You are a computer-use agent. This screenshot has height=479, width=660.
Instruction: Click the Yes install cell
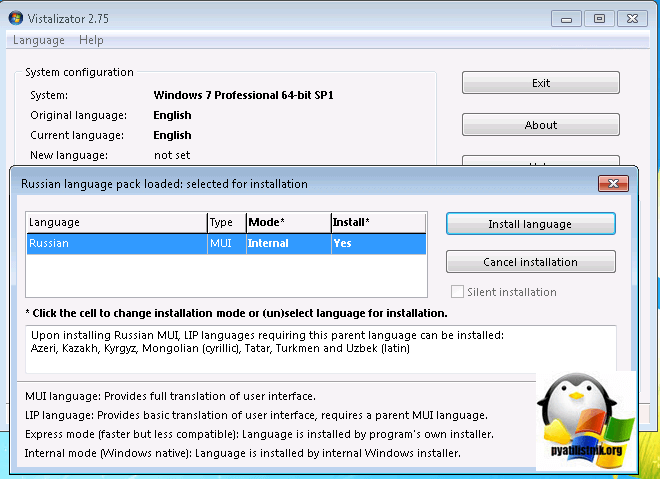click(379, 243)
